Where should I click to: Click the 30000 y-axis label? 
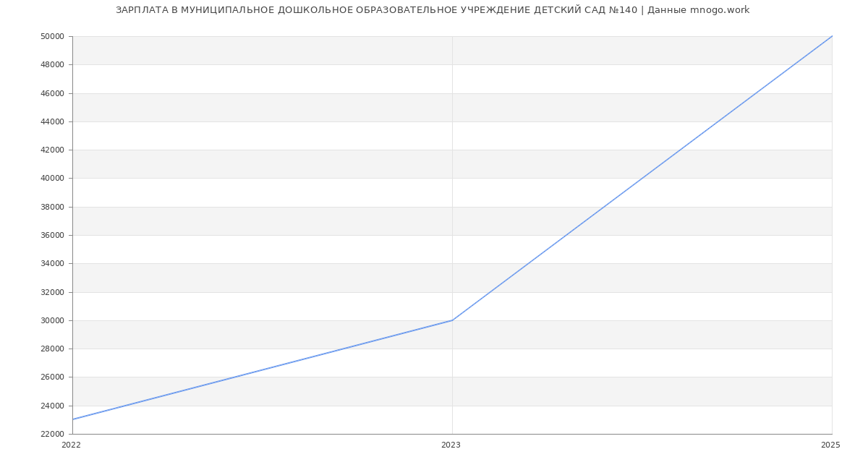pos(54,320)
